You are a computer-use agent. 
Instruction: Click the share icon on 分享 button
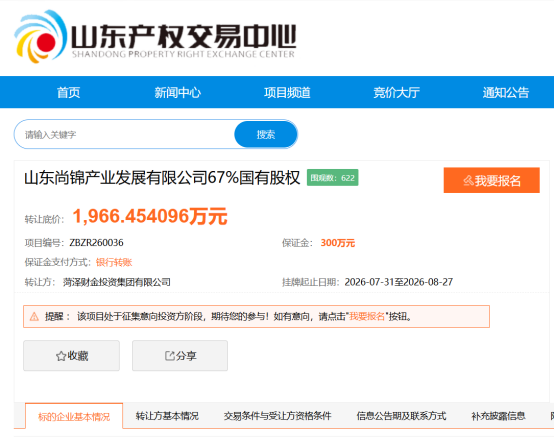[x=170, y=356]
